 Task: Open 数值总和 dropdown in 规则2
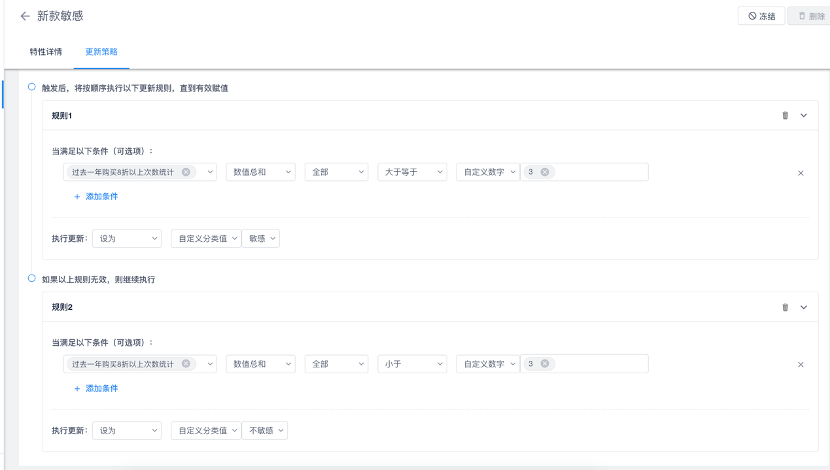[x=260, y=364]
